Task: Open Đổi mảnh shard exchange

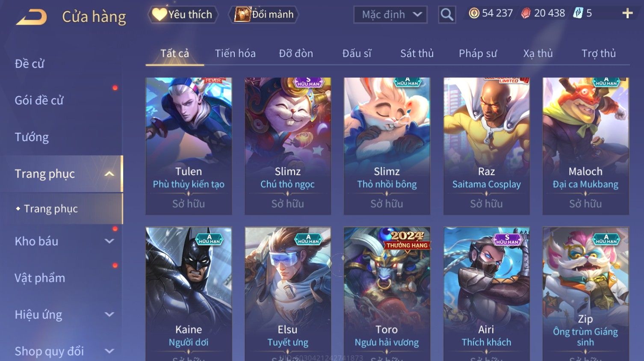Action: pyautogui.click(x=263, y=15)
